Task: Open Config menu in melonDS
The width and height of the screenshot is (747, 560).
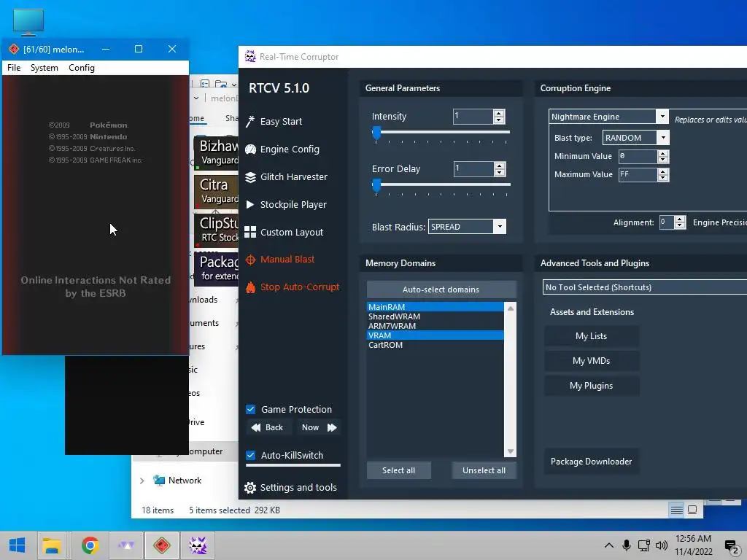Action: pyautogui.click(x=82, y=68)
